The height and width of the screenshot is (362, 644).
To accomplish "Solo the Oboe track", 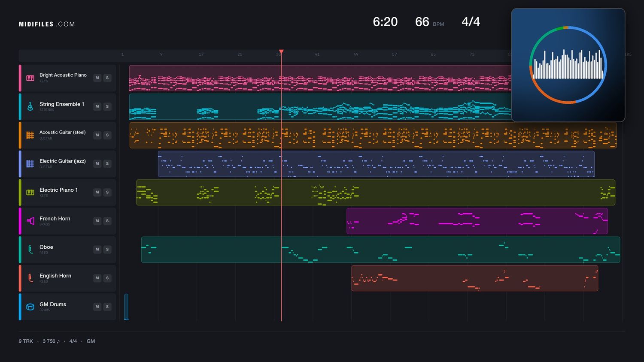I will point(107,249).
